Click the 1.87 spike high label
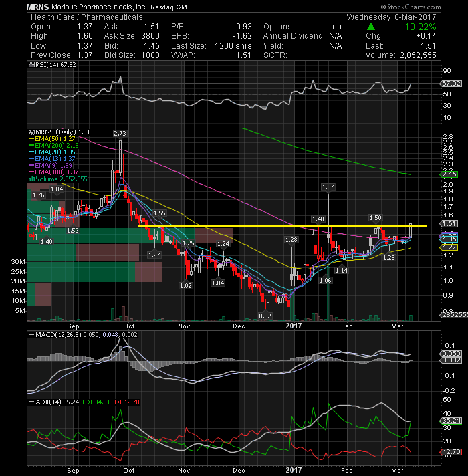Image resolution: width=468 pixels, height=476 pixels. click(328, 187)
